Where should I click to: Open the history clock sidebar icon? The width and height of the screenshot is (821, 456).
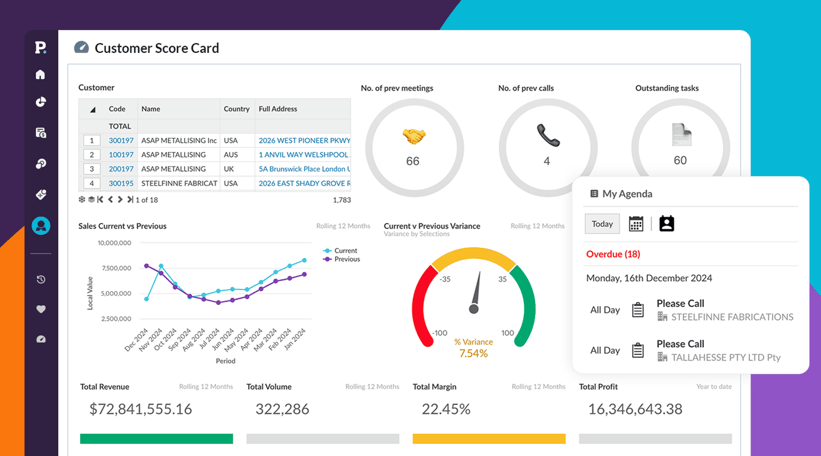[40, 279]
